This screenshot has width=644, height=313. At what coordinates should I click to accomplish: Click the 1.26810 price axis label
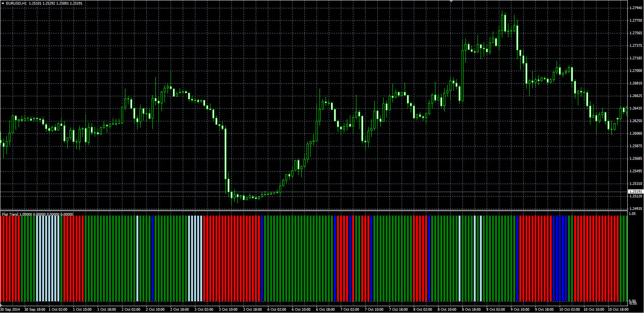click(636, 83)
